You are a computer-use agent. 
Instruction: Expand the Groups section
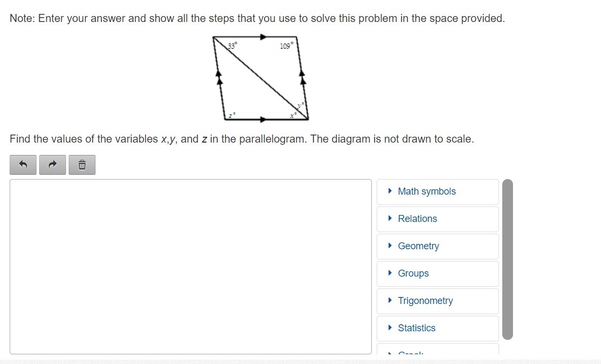point(413,273)
